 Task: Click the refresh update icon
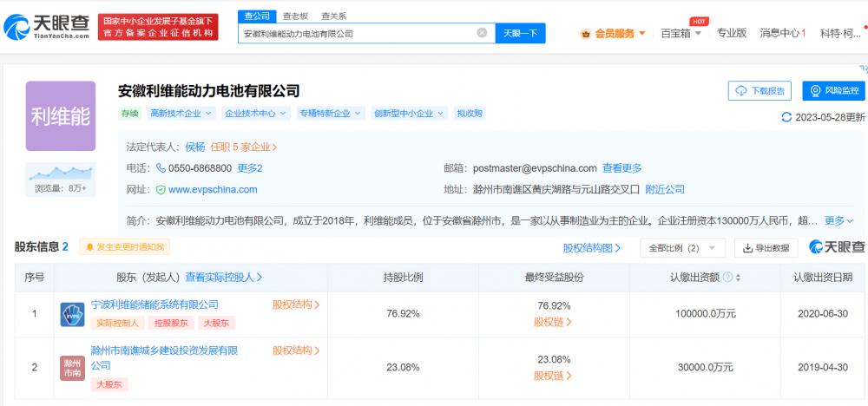tap(786, 117)
